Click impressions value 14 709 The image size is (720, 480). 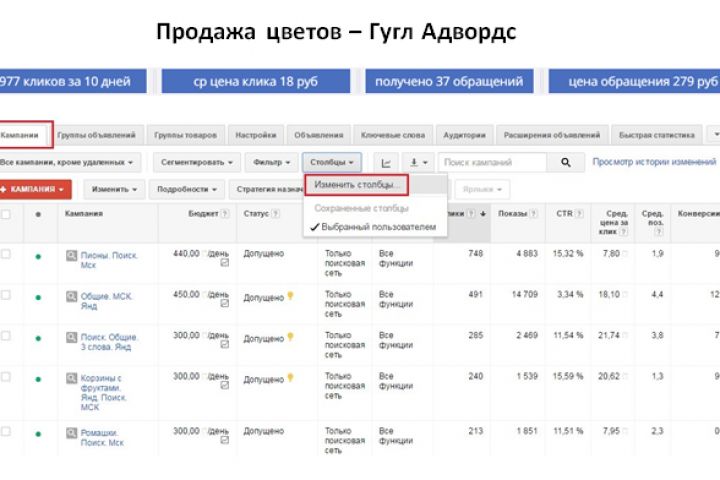pyautogui.click(x=525, y=294)
